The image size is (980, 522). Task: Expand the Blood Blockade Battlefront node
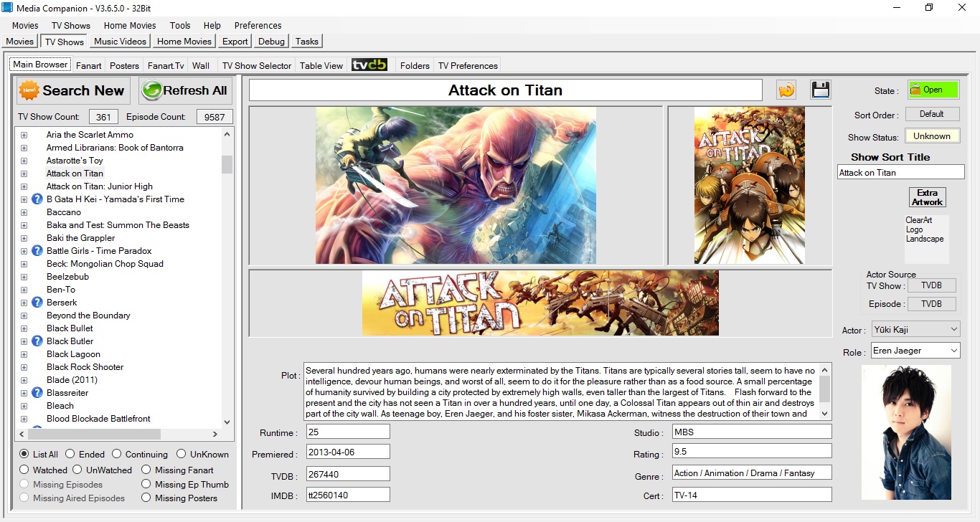pos(24,419)
